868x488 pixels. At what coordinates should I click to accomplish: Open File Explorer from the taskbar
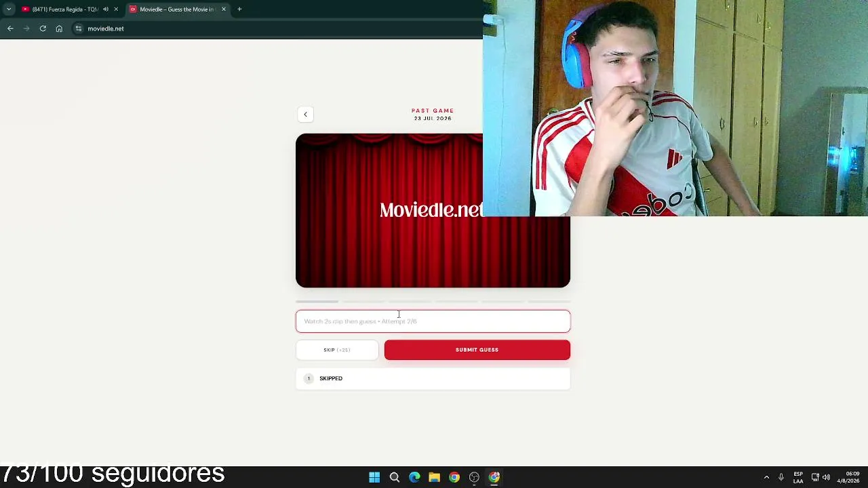point(434,477)
